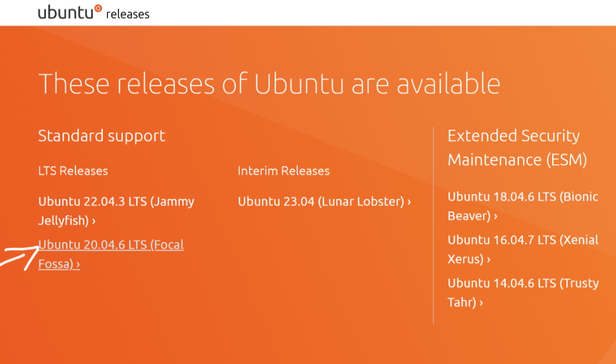Click the chevron after Bionic Beaver
This screenshot has height=364, width=616.
(496, 216)
